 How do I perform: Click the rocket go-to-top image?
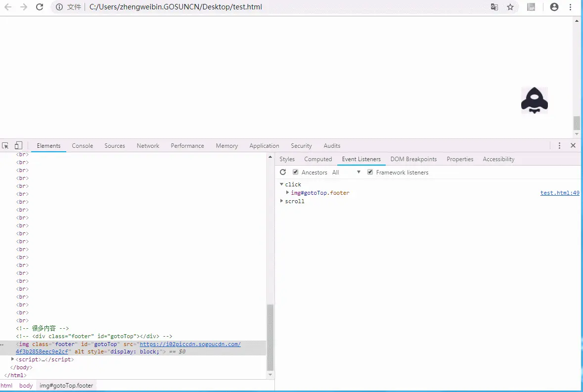click(534, 100)
